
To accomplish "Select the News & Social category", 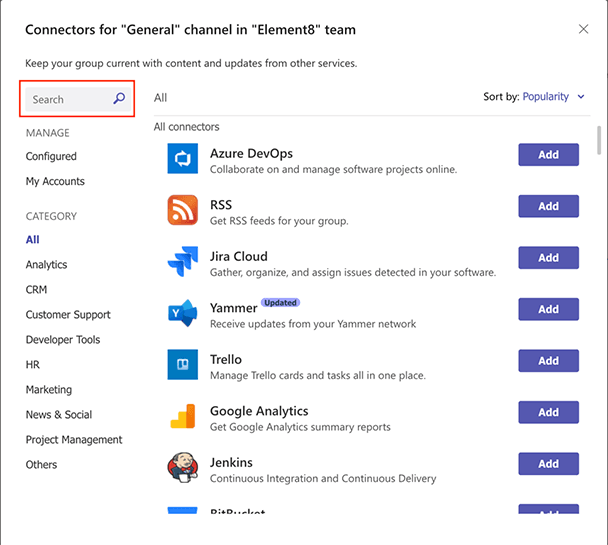I will [59, 415].
